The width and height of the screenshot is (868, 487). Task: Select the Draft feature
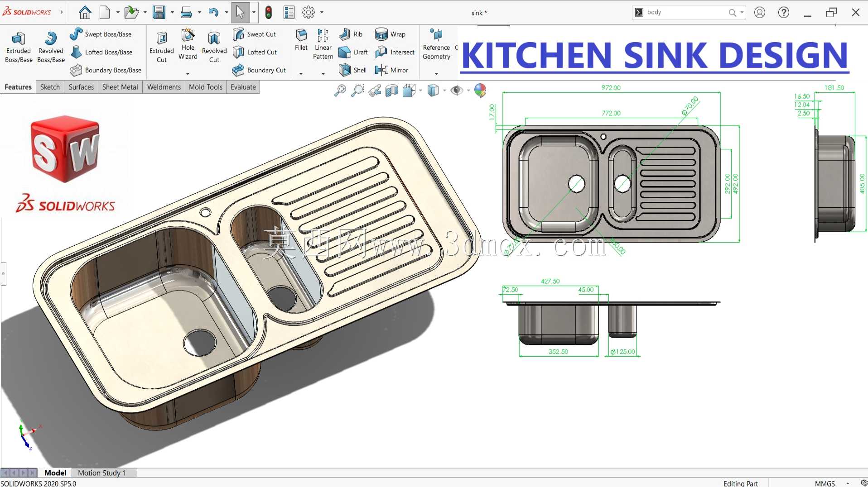click(353, 52)
